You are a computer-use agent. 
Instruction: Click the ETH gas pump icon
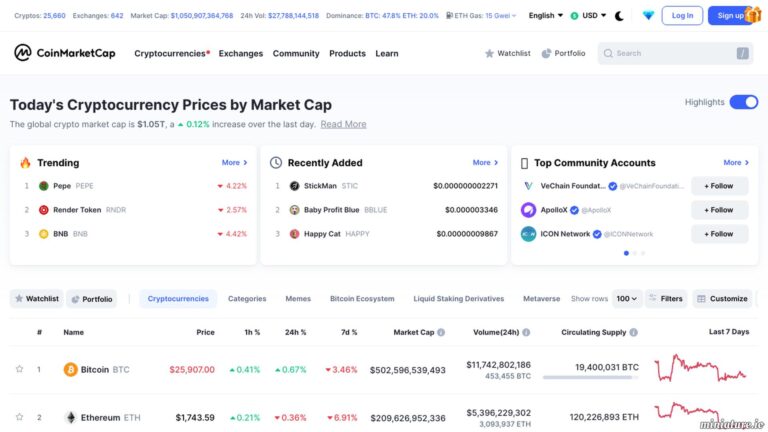point(449,16)
